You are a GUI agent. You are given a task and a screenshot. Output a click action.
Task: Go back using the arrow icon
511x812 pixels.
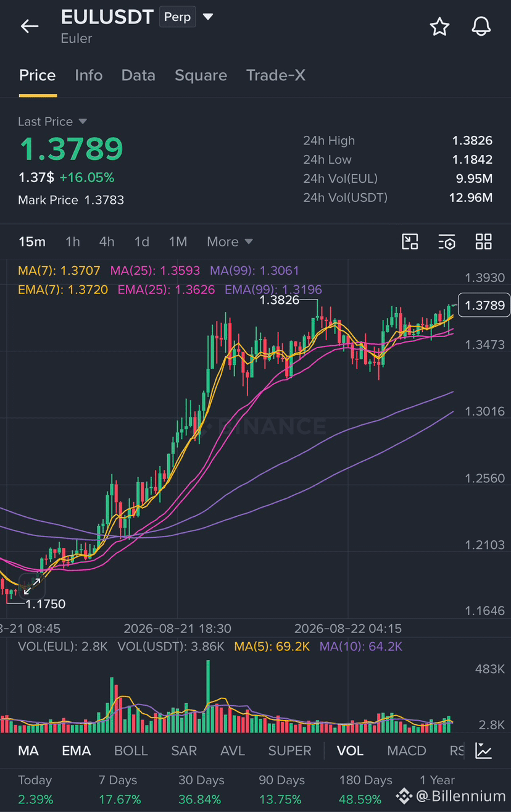point(29,26)
